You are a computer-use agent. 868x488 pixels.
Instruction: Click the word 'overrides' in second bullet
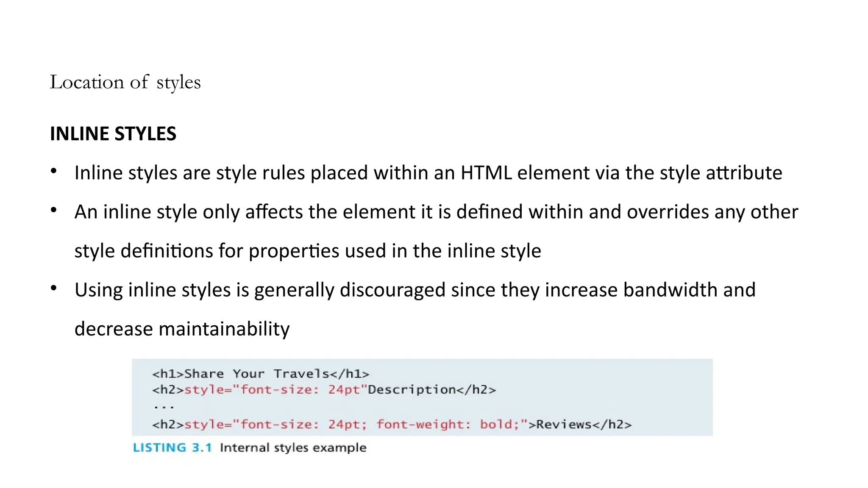(x=668, y=212)
